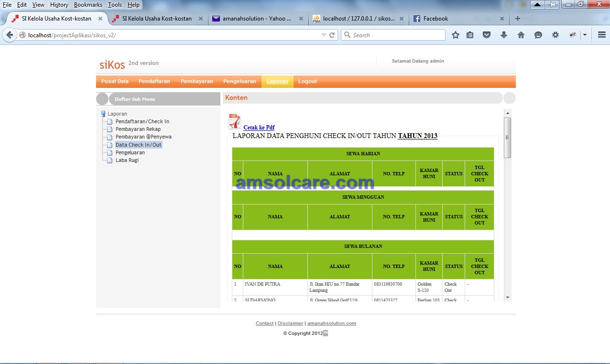The image size is (610, 364).
Task: Select Pembayaran @Penyewa in the sub menu
Action: click(x=143, y=137)
